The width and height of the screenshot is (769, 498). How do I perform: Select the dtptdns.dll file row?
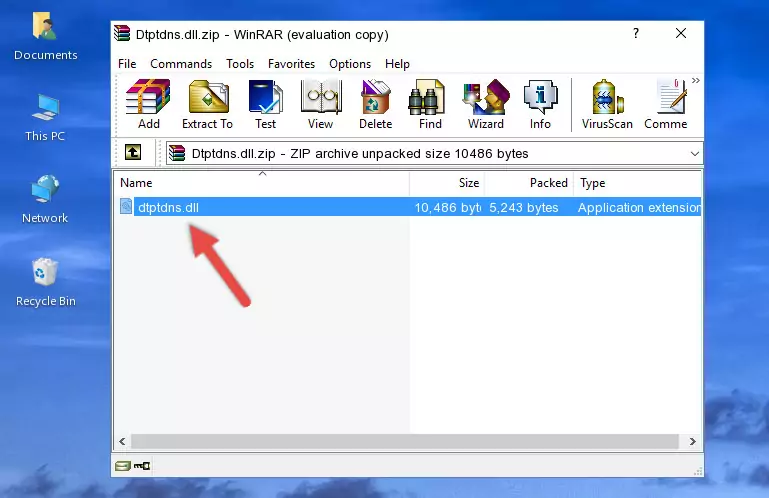pyautogui.click(x=408, y=207)
